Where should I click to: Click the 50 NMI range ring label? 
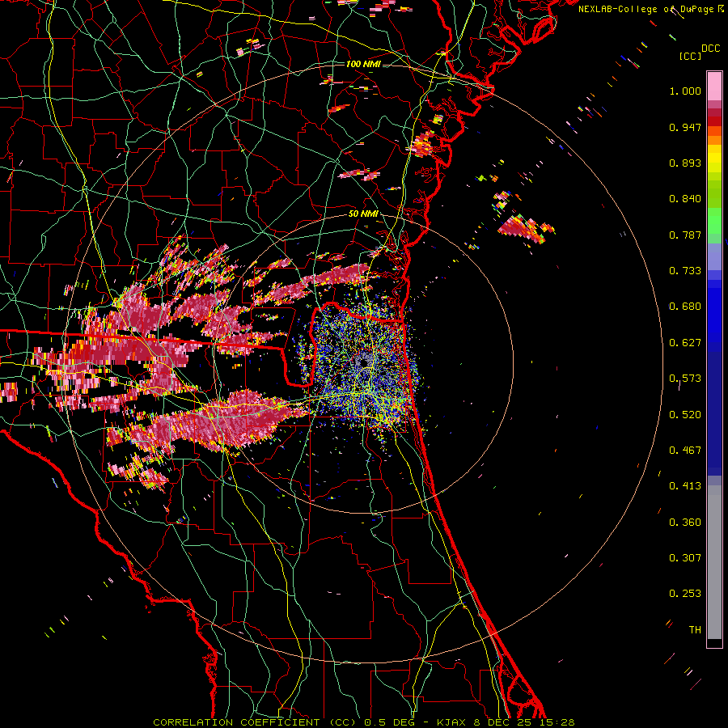tap(363, 214)
